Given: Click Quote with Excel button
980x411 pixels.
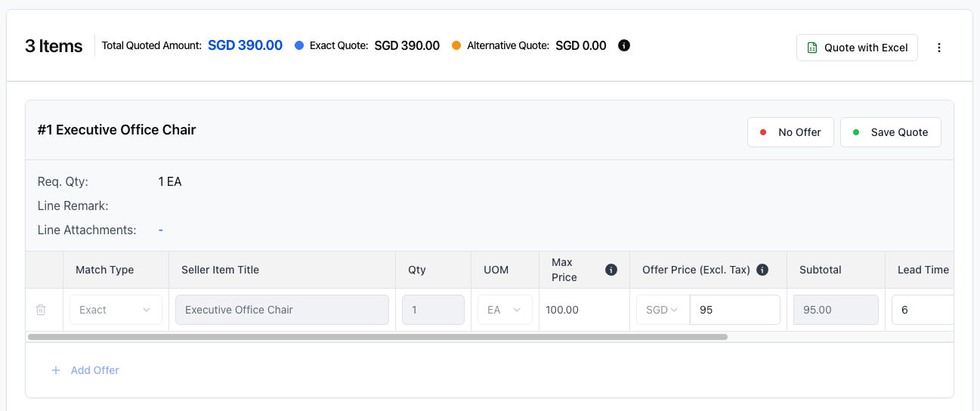Looking at the screenshot, I should coord(857,48).
